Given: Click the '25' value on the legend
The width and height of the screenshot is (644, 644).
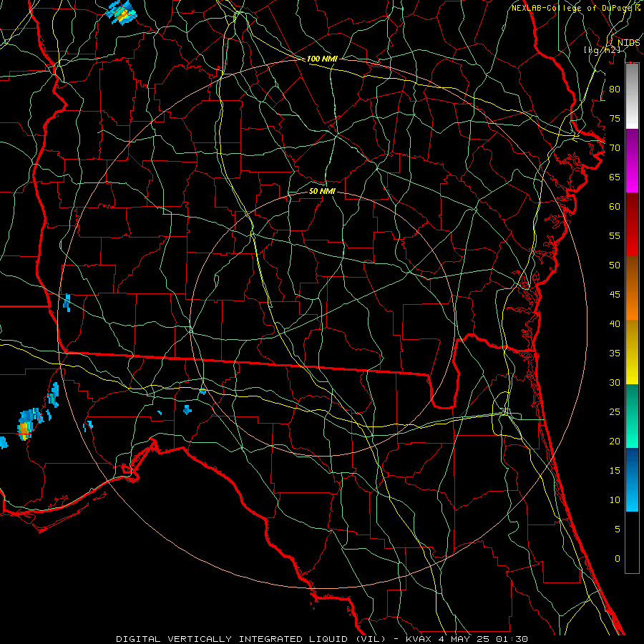Looking at the screenshot, I should pyautogui.click(x=615, y=412).
